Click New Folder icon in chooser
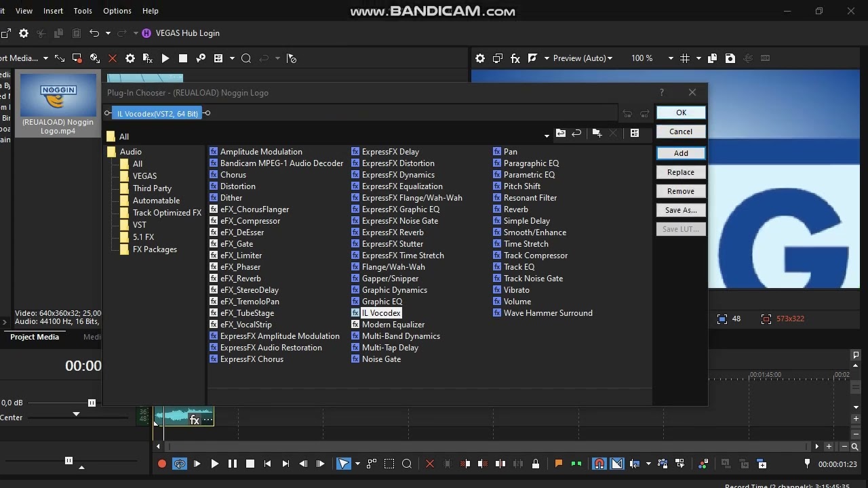The width and height of the screenshot is (868, 488). point(597,134)
